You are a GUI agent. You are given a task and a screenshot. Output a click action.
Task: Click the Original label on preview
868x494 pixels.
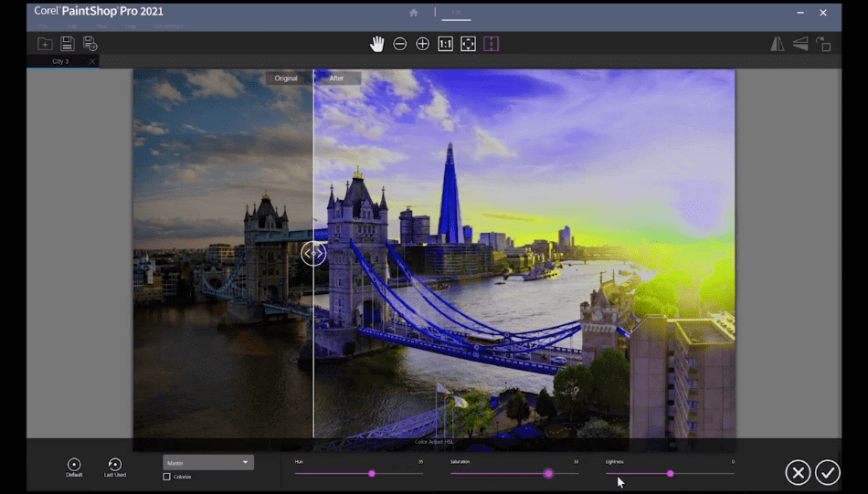(286, 78)
